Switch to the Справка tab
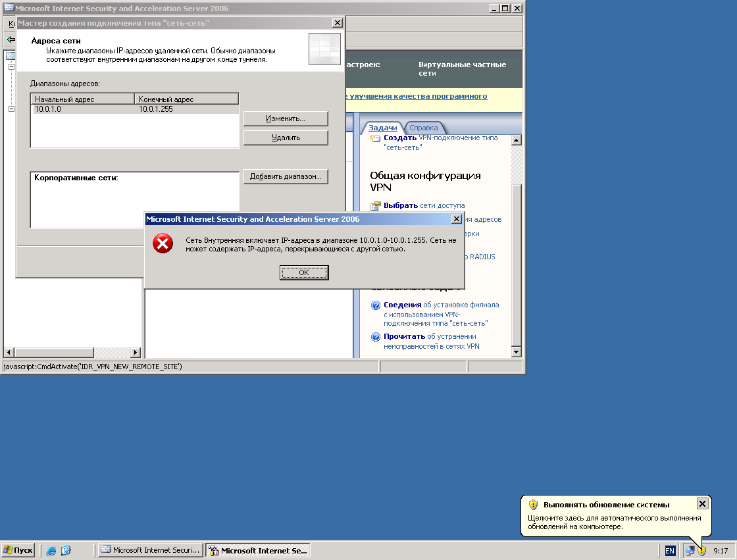 [424, 128]
